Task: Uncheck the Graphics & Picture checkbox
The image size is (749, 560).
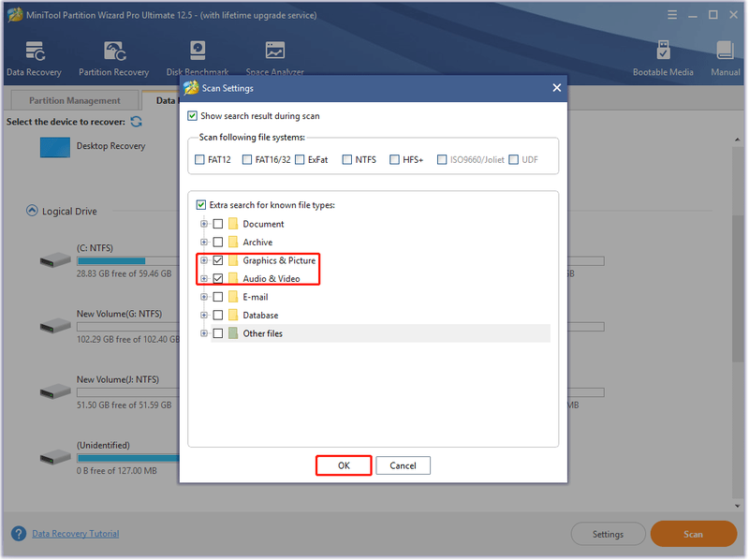Action: click(x=218, y=260)
